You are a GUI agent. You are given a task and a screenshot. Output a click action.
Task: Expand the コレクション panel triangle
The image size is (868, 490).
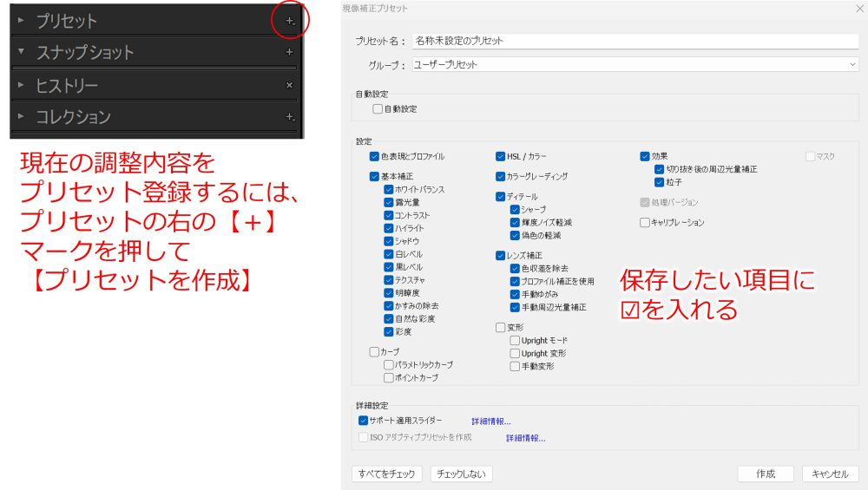tap(21, 116)
